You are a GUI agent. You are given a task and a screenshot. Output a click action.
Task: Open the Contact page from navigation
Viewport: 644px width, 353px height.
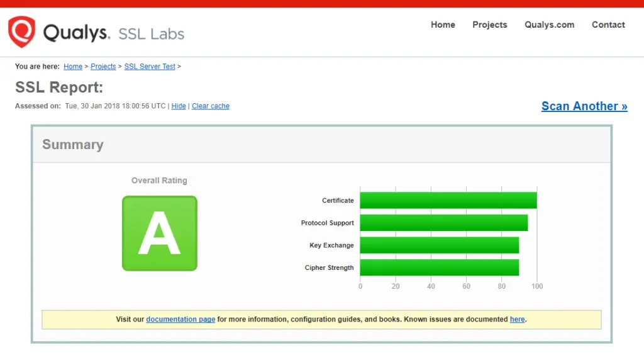[x=608, y=25]
